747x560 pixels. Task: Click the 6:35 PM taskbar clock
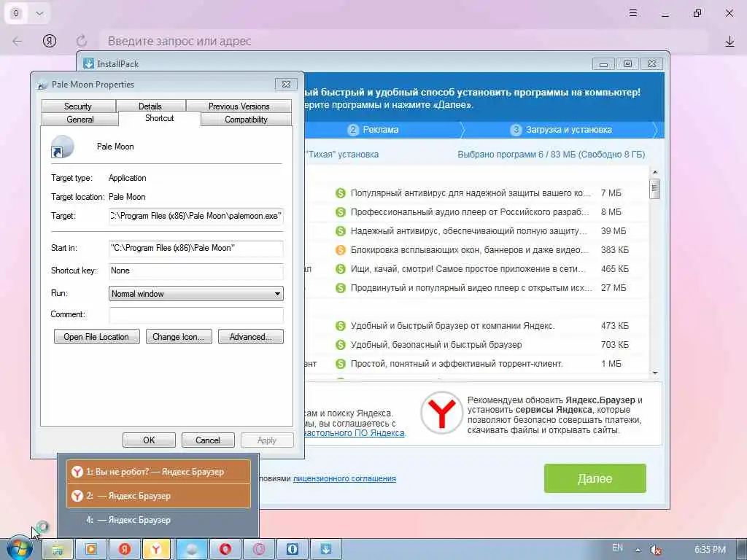(x=710, y=550)
